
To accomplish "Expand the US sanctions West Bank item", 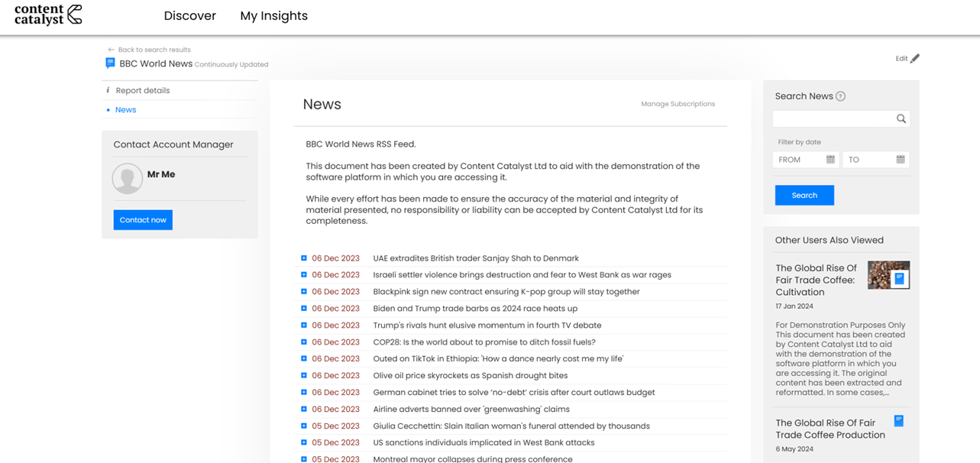I will coord(304,442).
